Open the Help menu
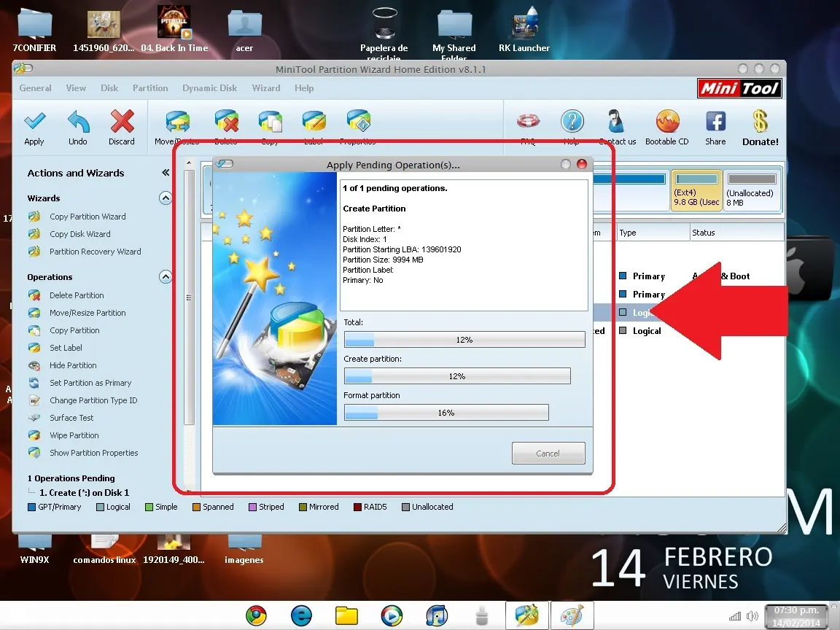Image resolution: width=840 pixels, height=630 pixels. [x=304, y=87]
